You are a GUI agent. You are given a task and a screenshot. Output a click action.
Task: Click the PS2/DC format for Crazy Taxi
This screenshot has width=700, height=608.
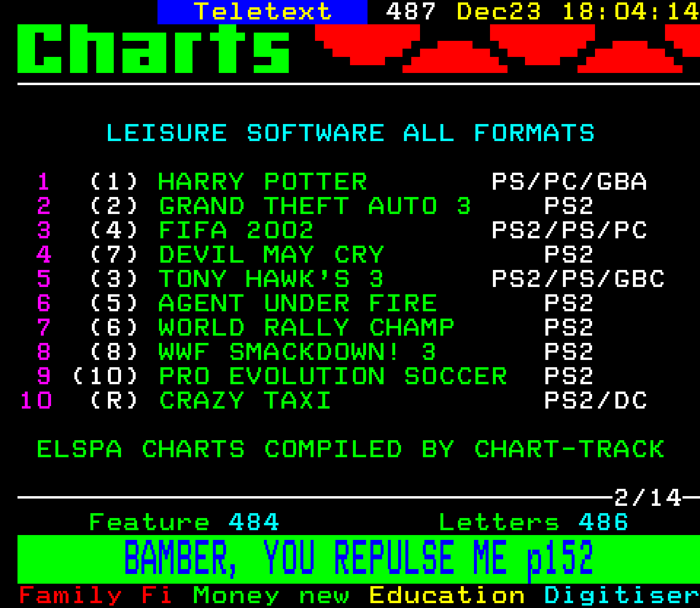(x=595, y=400)
